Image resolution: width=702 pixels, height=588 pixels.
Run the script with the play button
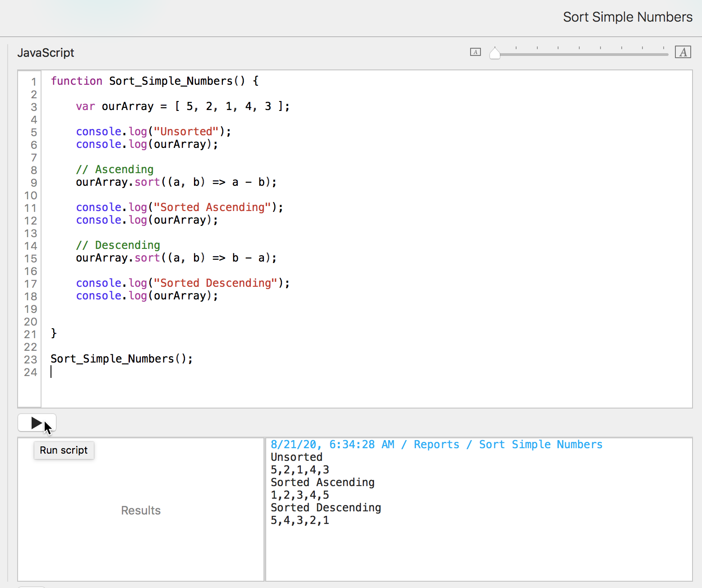37,423
